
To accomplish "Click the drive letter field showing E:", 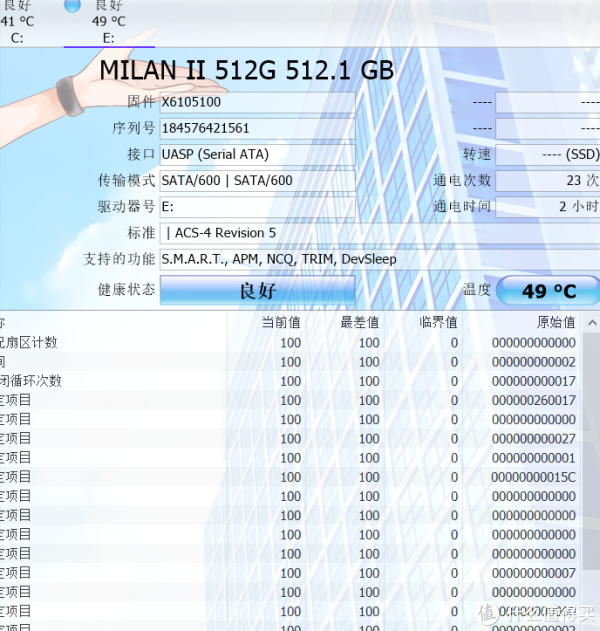I will click(258, 207).
